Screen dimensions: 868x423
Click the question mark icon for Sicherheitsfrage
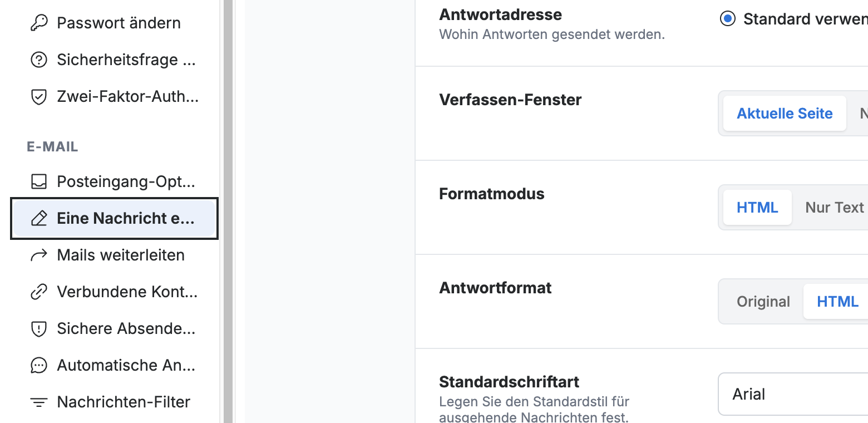38,60
